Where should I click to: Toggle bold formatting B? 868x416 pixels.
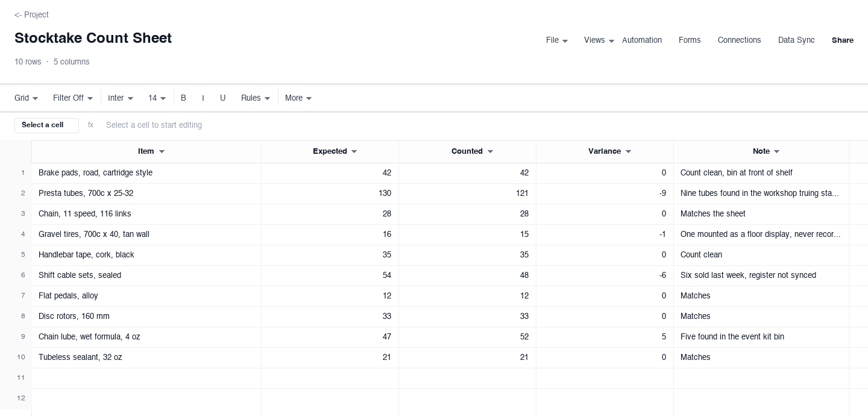click(184, 98)
